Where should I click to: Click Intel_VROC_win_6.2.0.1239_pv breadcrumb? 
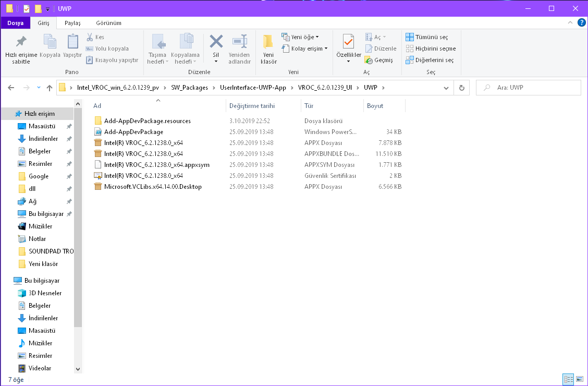point(118,88)
